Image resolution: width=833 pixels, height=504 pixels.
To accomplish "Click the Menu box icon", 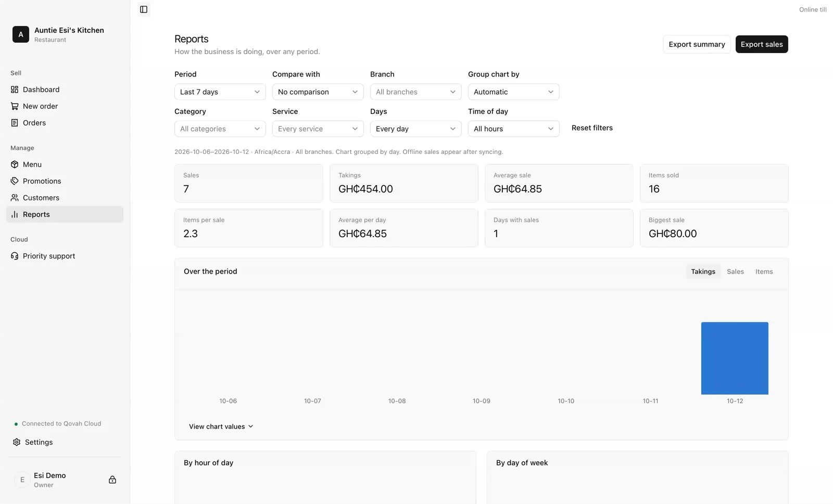I will pyautogui.click(x=15, y=164).
